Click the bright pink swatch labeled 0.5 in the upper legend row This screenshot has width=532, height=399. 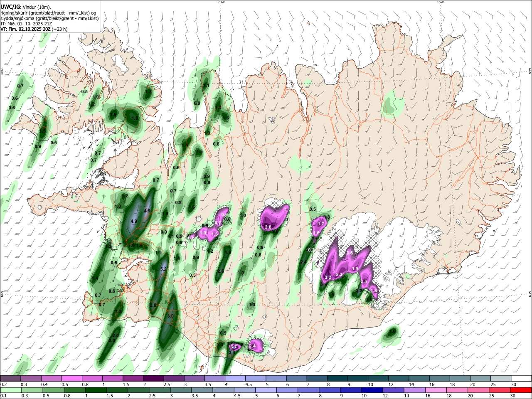71,379
